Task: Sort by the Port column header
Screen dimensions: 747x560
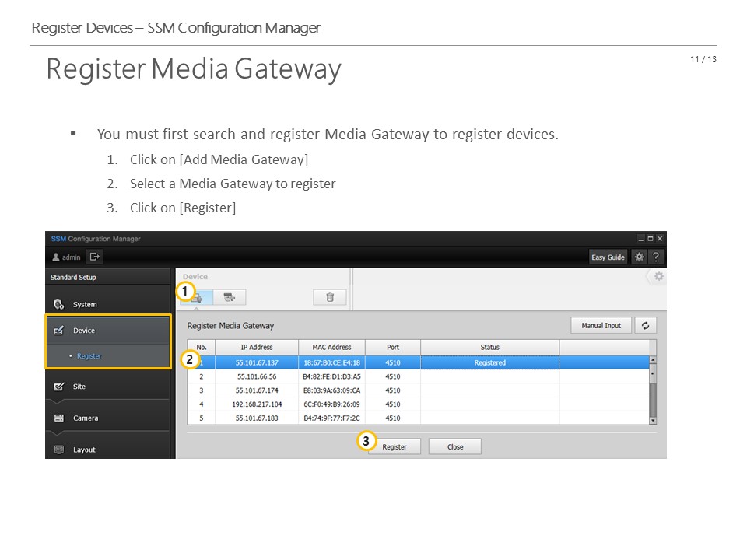Action: coord(393,347)
